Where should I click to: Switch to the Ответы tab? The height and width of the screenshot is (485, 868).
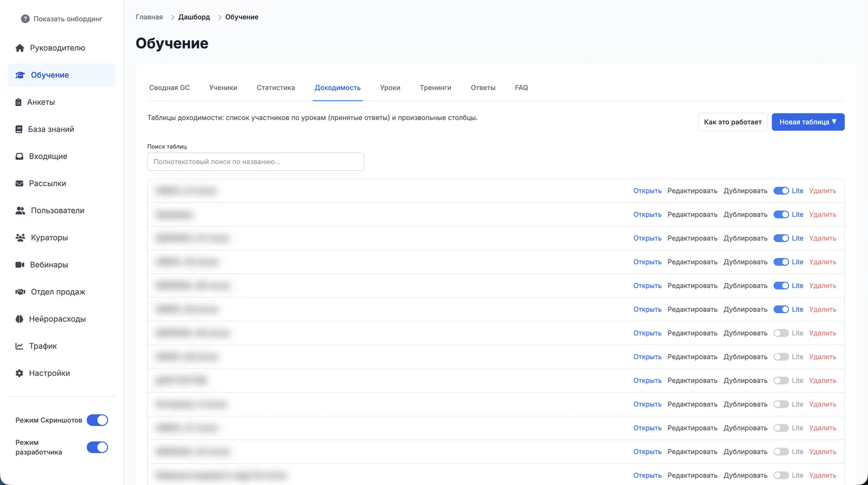click(x=483, y=88)
